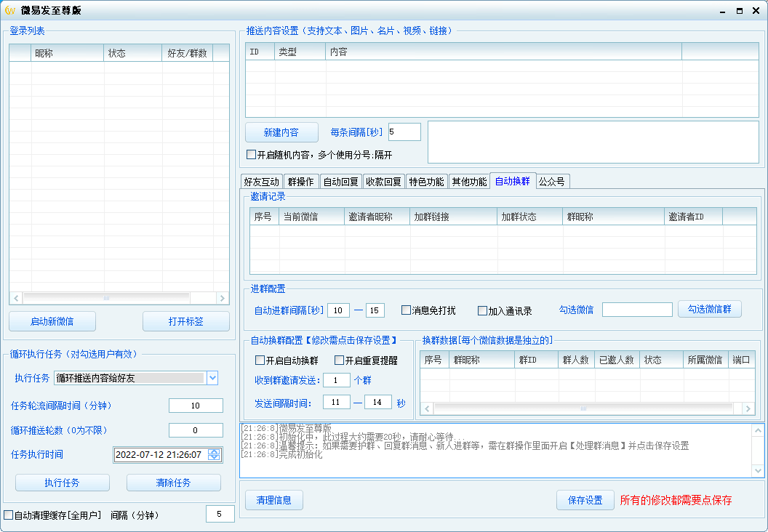Click the 发送间隔时间 field showing 14
This screenshot has height=532, width=768.
(377, 403)
